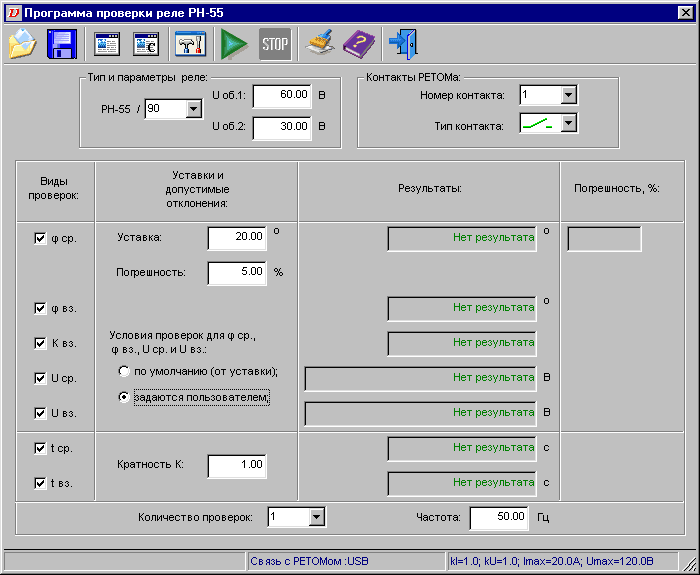Click the 'Погрешность, %:' column header
The image size is (700, 575).
point(617,188)
